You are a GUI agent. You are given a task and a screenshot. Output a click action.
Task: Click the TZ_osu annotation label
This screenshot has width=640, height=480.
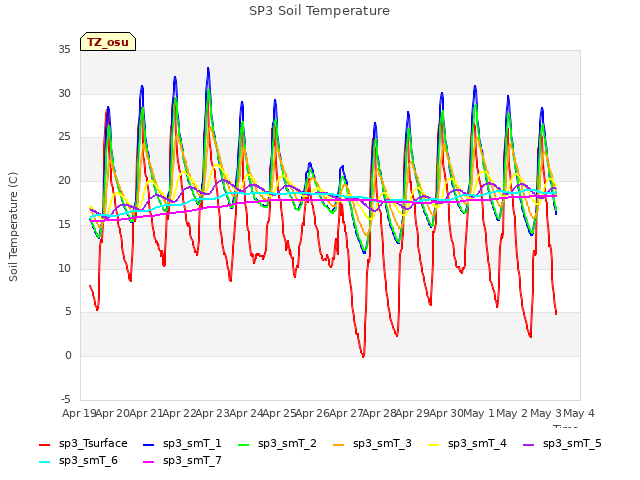[108, 42]
